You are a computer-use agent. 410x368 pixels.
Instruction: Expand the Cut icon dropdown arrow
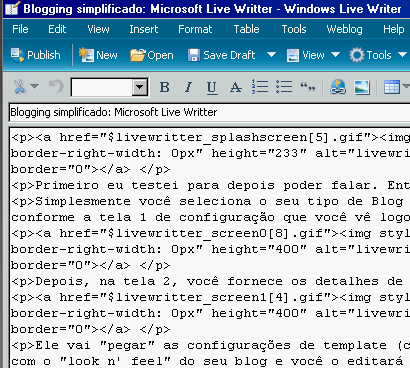point(34,87)
